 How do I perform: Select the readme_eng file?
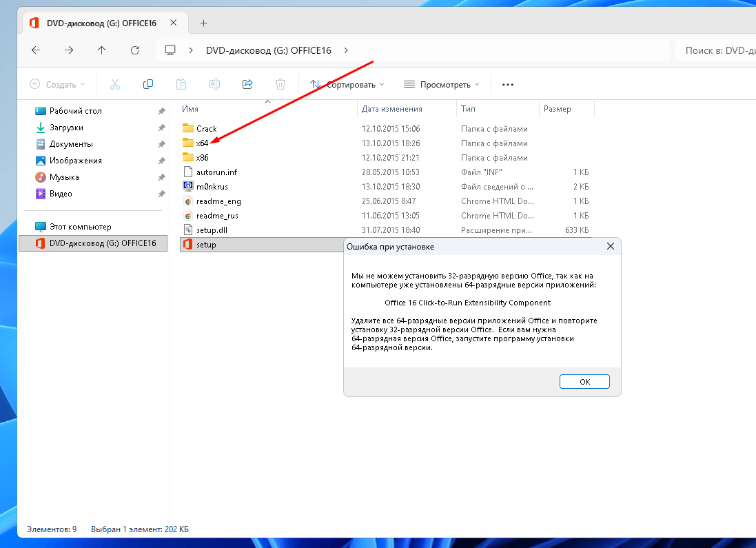218,201
